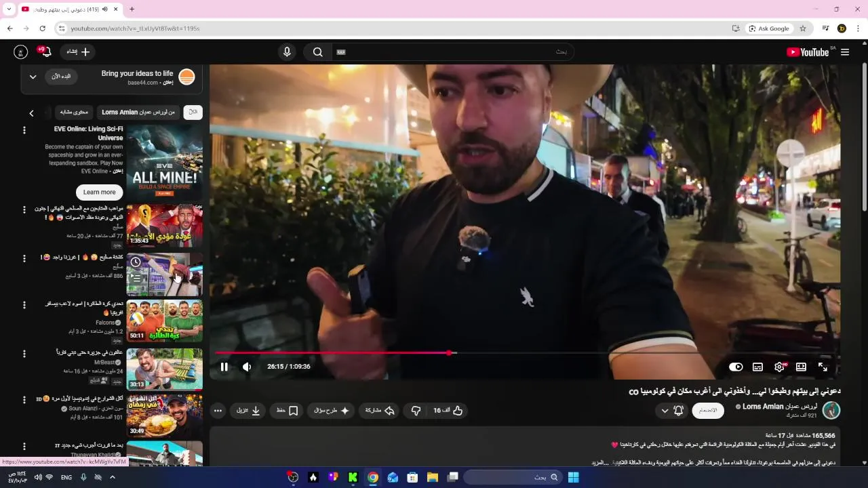Click the YouTube search input field
The height and width of the screenshot is (488, 868).
click(x=454, y=52)
